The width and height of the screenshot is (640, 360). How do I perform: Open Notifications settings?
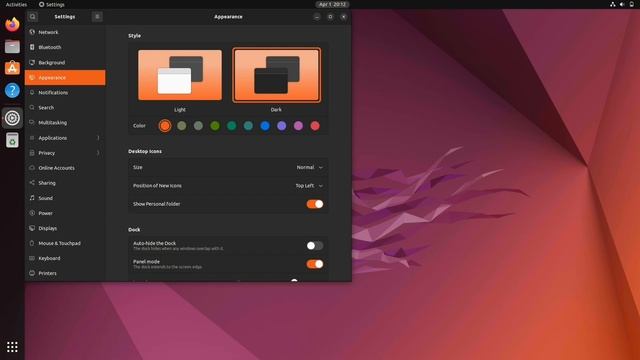click(x=65, y=93)
